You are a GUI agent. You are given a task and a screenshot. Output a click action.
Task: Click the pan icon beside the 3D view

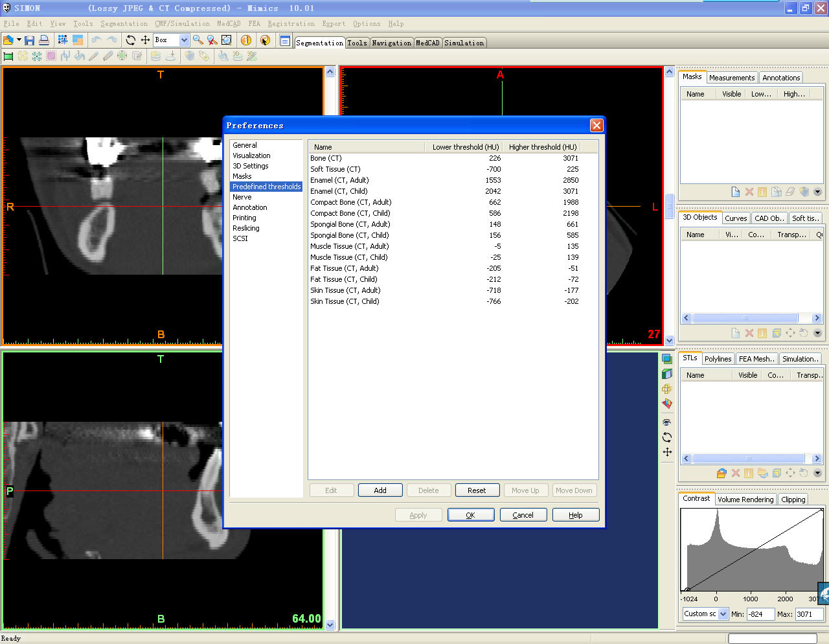tap(667, 452)
